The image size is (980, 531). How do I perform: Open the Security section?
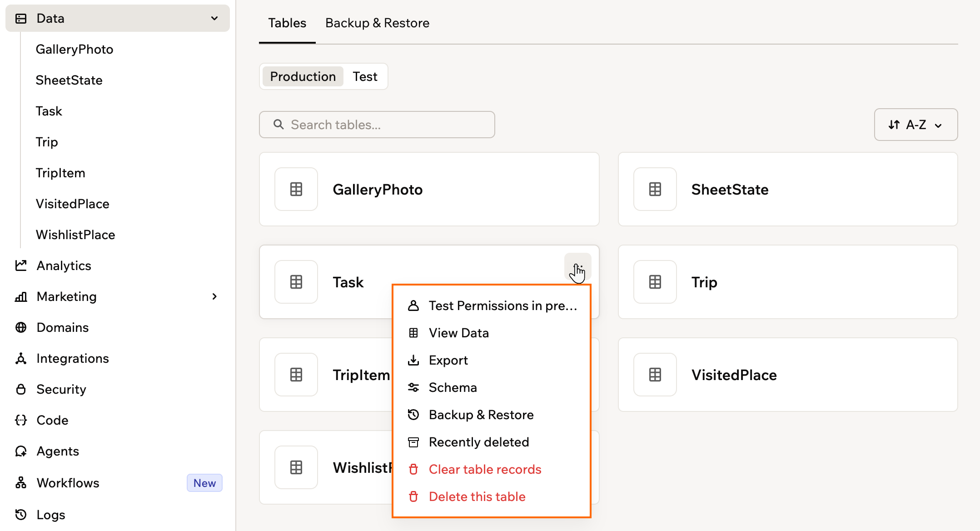click(61, 389)
